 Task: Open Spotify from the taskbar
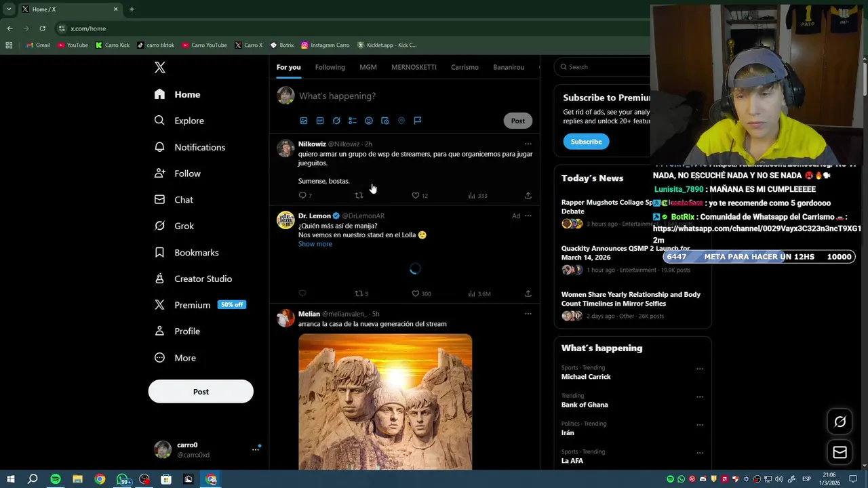tap(56, 479)
